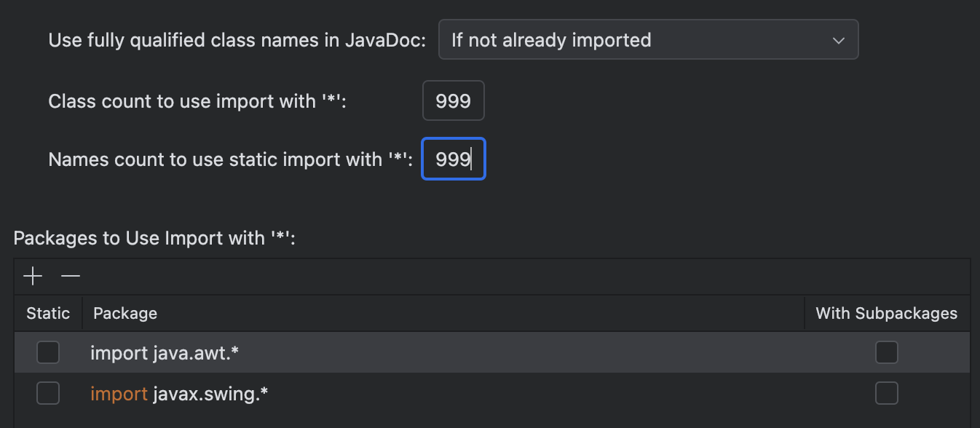Click the class count 999 input field
The image size is (980, 428).
coord(453,100)
